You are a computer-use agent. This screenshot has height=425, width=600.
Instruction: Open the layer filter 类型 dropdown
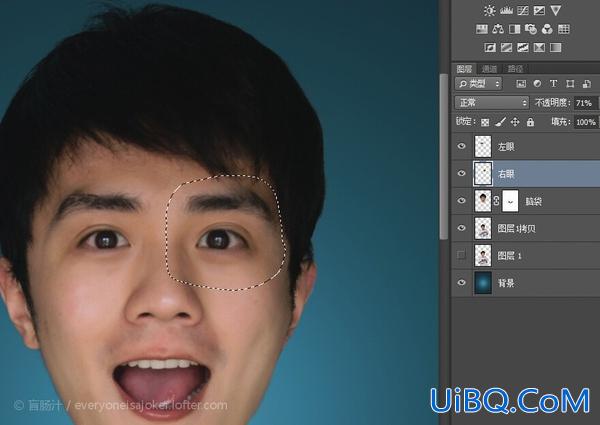coord(478,83)
